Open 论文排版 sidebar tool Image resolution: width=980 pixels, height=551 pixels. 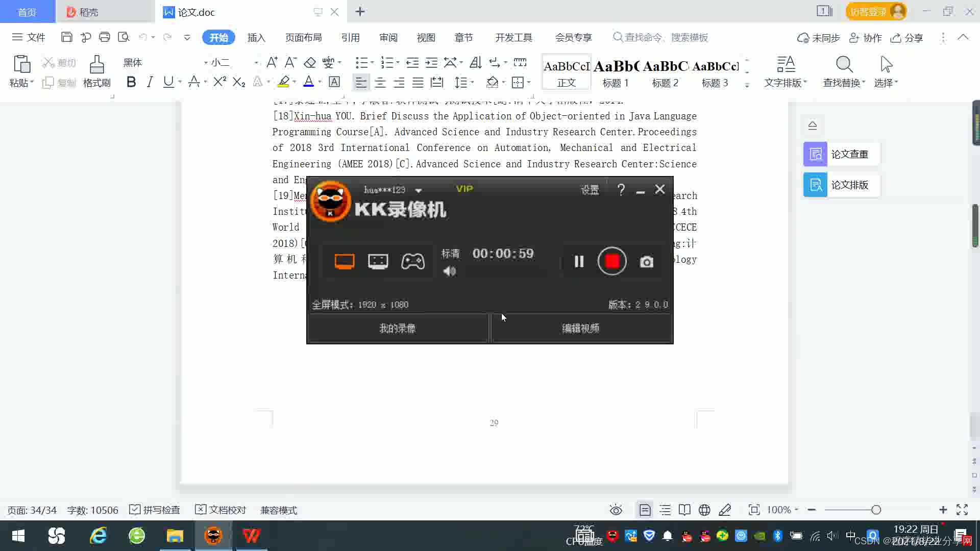[x=841, y=185]
